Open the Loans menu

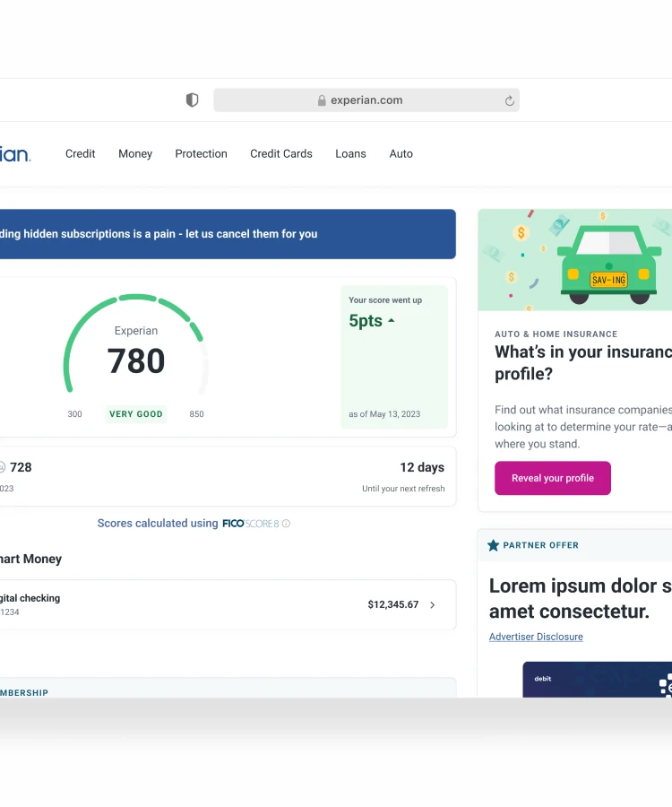pyautogui.click(x=350, y=154)
